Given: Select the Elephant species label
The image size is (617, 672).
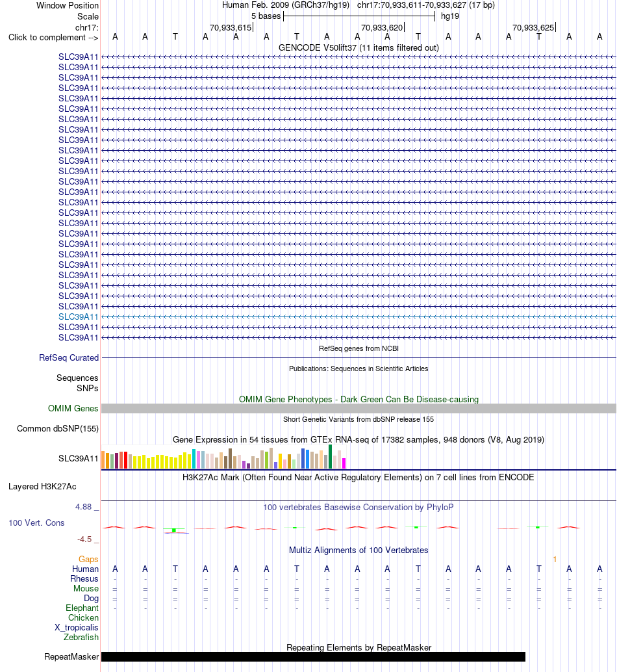Looking at the screenshot, I should pyautogui.click(x=82, y=608).
